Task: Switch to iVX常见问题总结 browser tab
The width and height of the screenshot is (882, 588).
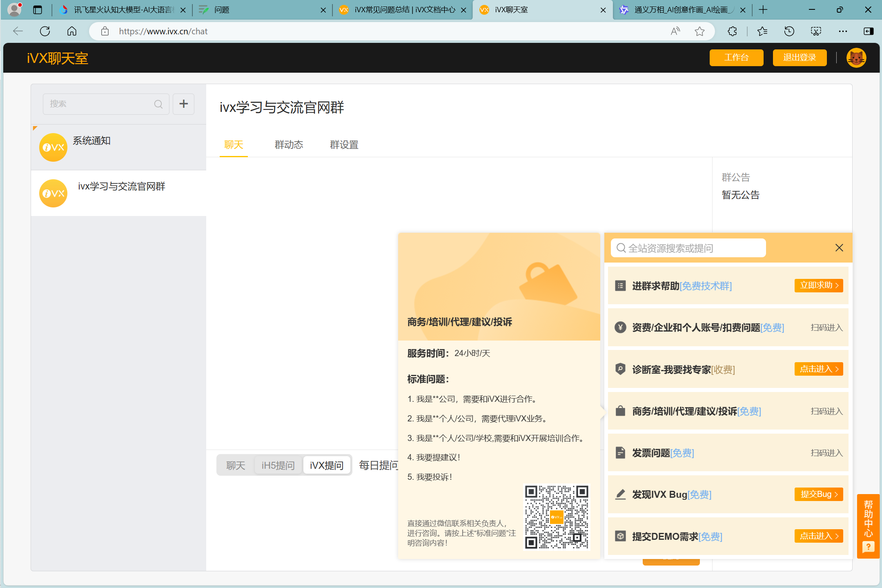Action: pyautogui.click(x=402, y=10)
